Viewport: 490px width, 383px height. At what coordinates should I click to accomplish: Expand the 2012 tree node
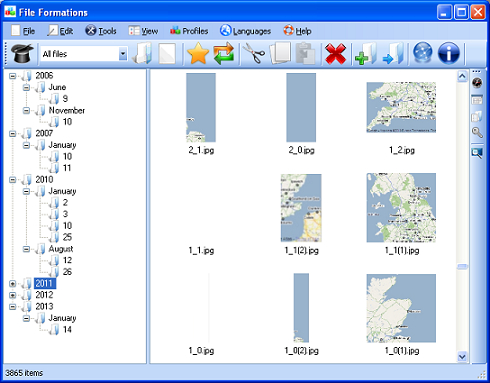point(12,295)
